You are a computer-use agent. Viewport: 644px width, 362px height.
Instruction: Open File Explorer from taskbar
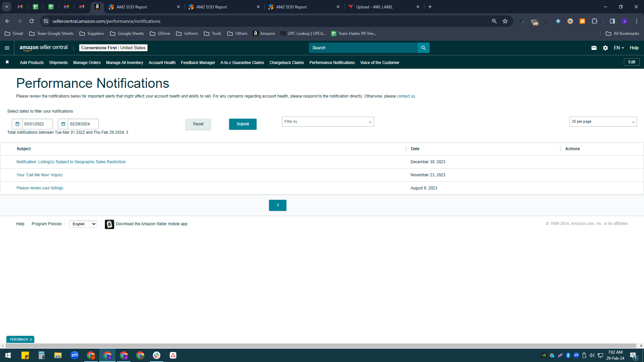[58, 355]
